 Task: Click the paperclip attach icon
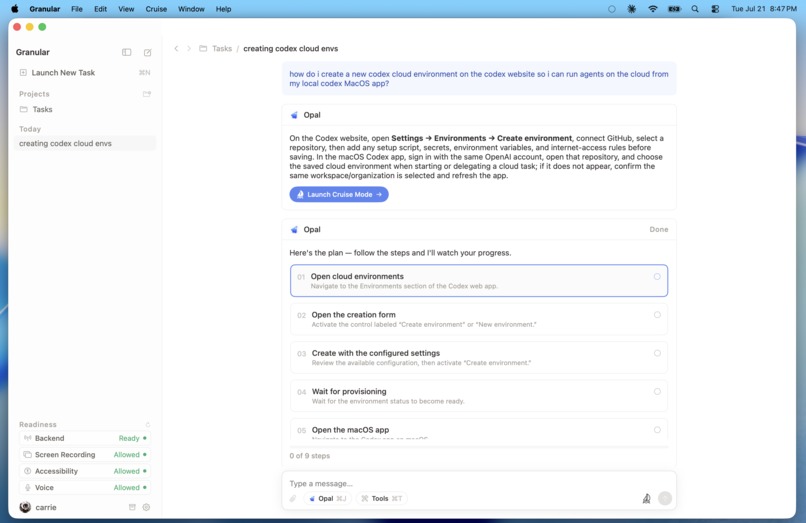[293, 498]
